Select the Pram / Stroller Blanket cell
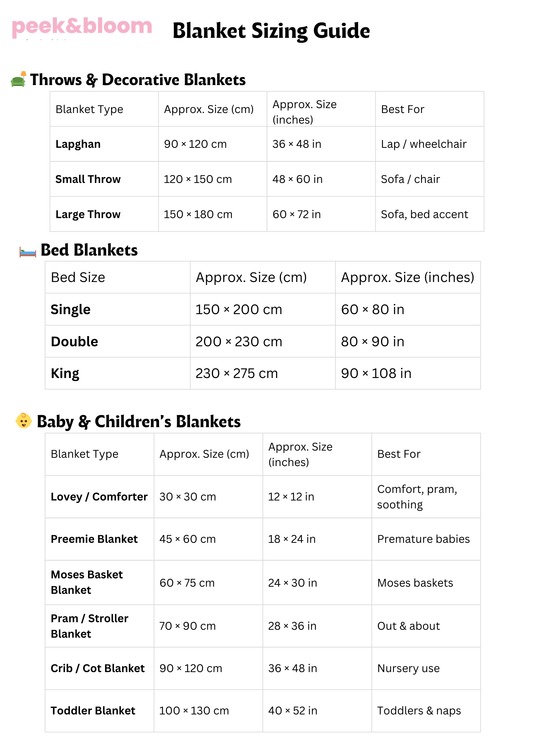This screenshot has height=756, width=534. pyautogui.click(x=90, y=626)
